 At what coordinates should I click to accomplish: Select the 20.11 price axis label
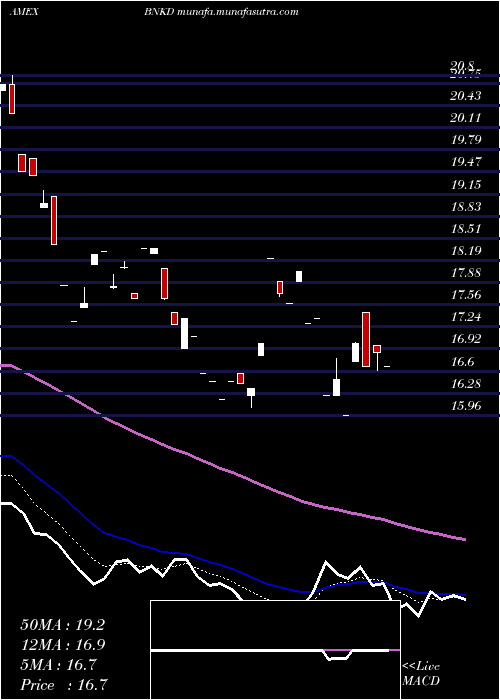click(x=466, y=117)
